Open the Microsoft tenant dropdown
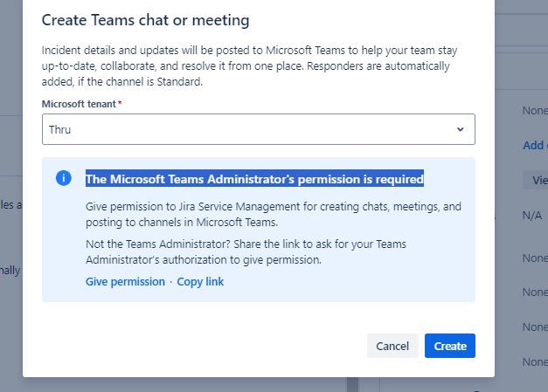This screenshot has height=392, width=548. coord(259,129)
